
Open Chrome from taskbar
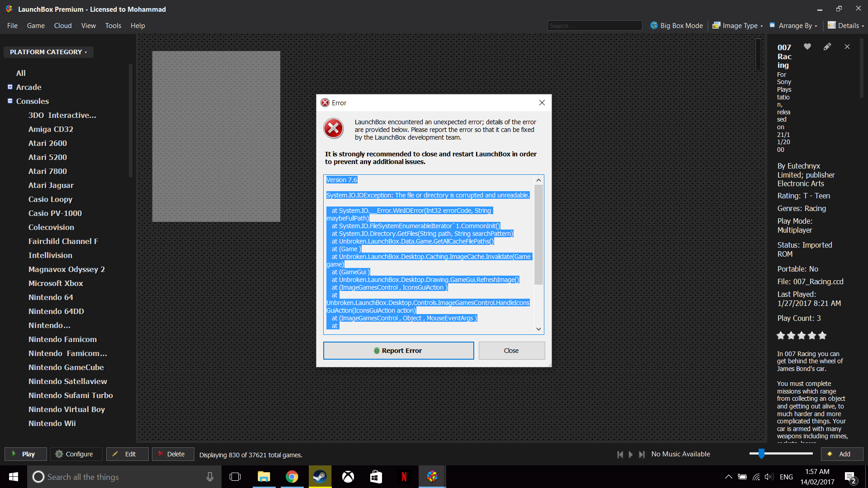pos(292,477)
